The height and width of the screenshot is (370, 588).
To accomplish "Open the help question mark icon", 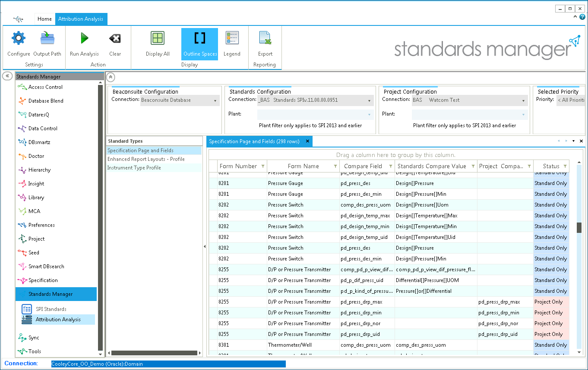I will (x=582, y=17).
